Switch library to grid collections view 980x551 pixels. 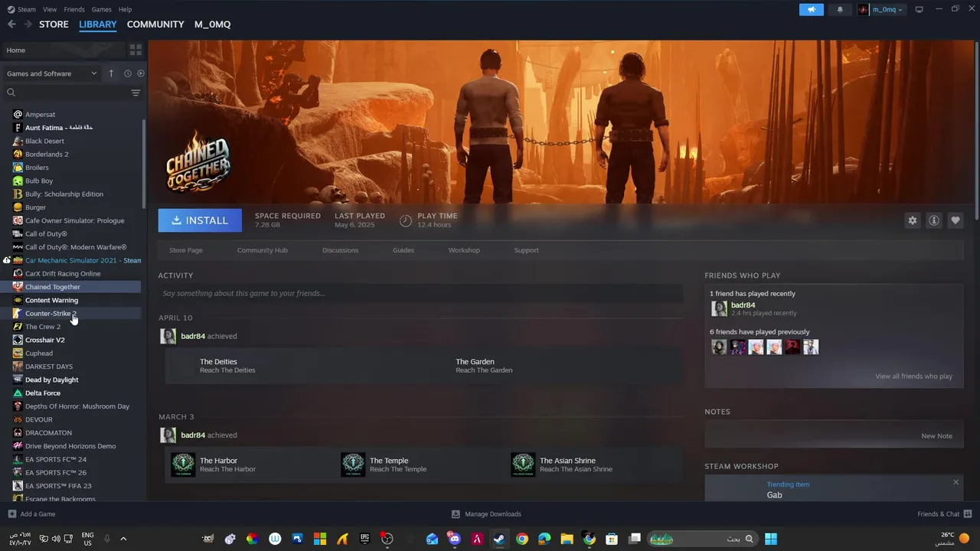pyautogui.click(x=136, y=50)
